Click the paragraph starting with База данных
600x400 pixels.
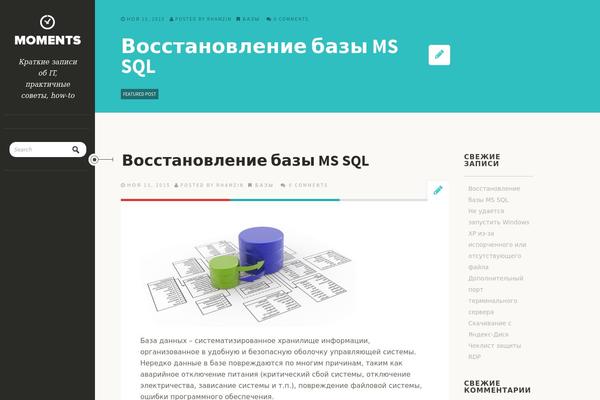point(281,368)
